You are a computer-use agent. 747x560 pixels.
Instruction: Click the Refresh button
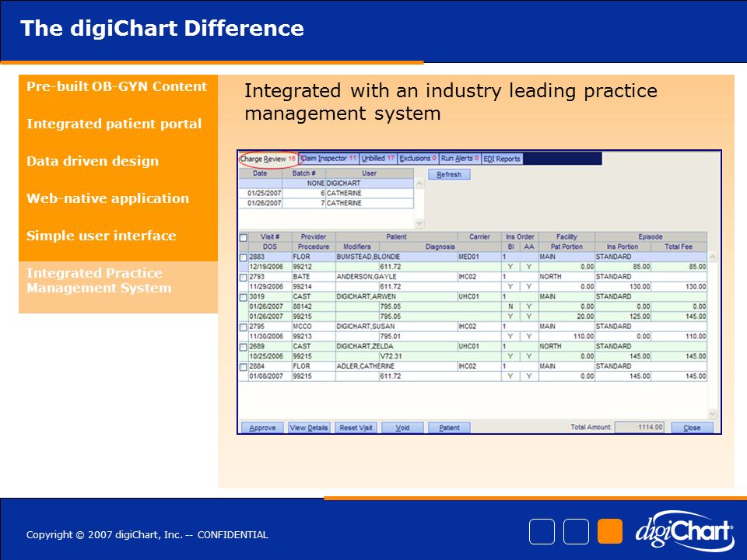pos(449,174)
